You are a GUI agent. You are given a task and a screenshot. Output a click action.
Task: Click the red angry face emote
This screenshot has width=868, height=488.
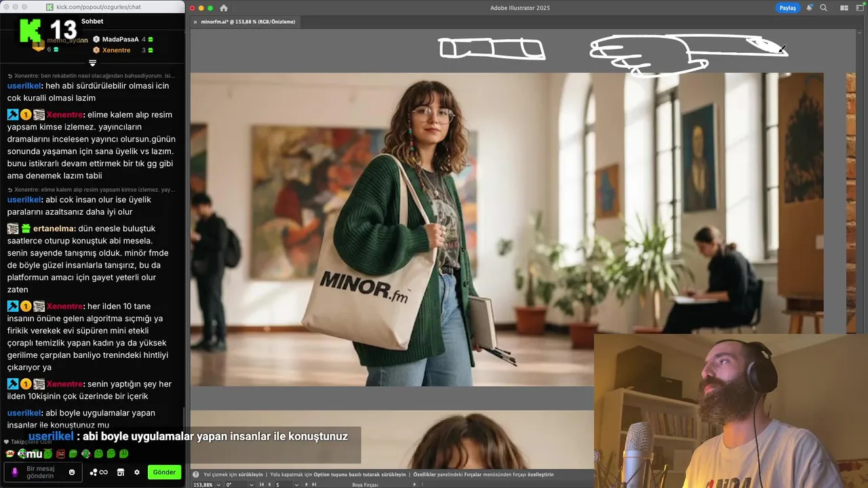pos(60,453)
